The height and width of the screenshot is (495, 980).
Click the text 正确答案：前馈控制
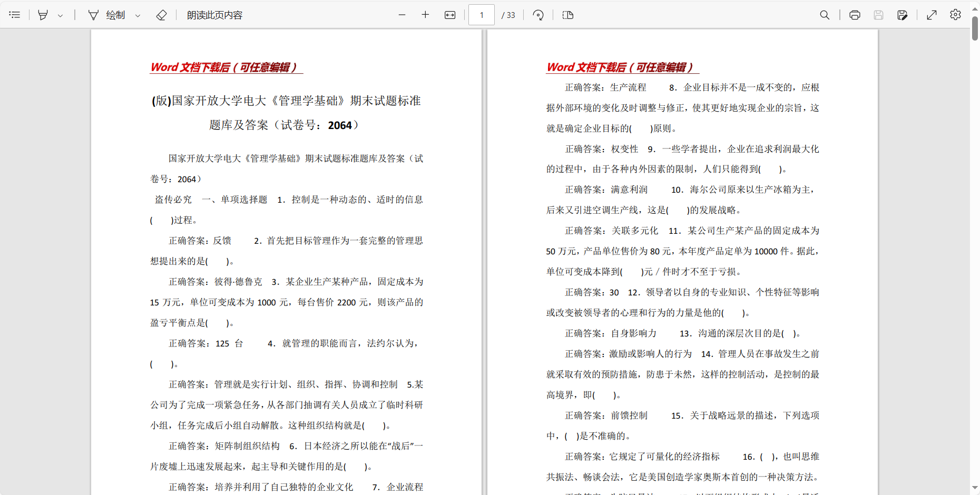pos(606,415)
